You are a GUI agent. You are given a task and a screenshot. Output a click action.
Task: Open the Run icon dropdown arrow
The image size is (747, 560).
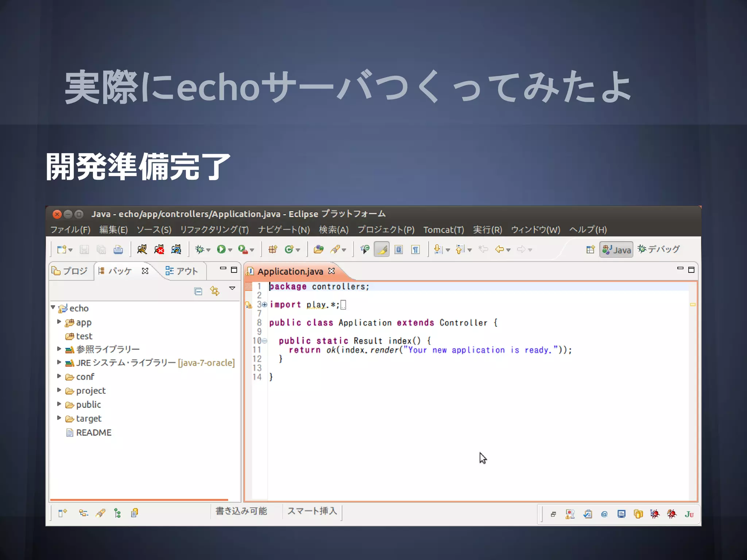[230, 250]
